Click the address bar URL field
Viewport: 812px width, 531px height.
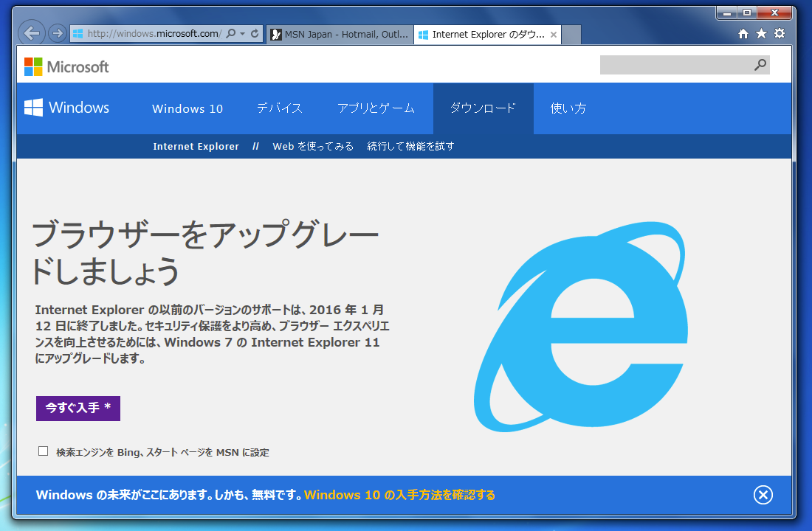(154, 34)
